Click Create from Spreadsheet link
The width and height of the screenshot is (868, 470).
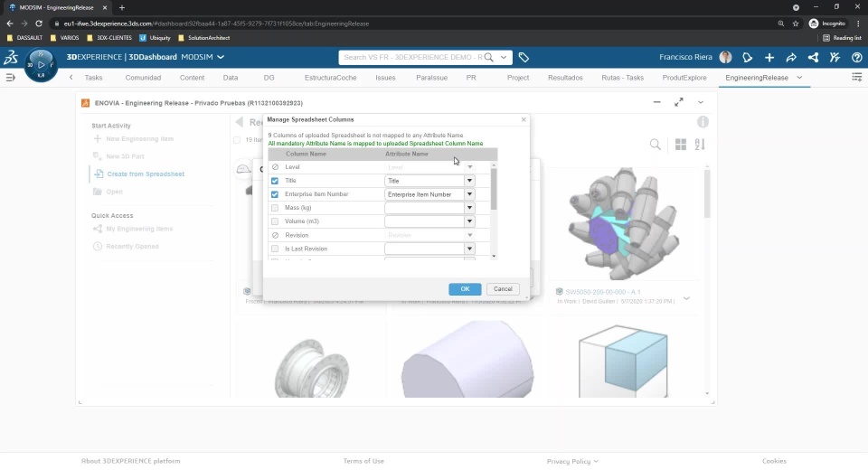point(146,174)
